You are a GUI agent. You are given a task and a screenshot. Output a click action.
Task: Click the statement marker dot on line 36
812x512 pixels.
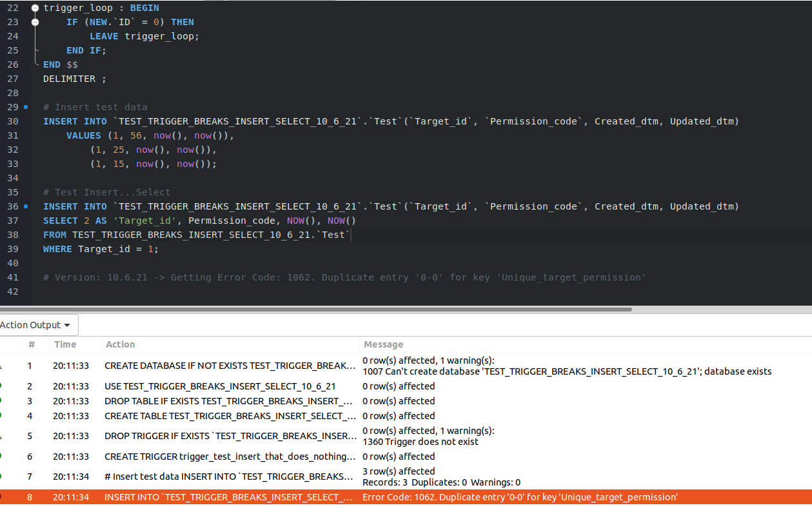tap(26, 207)
